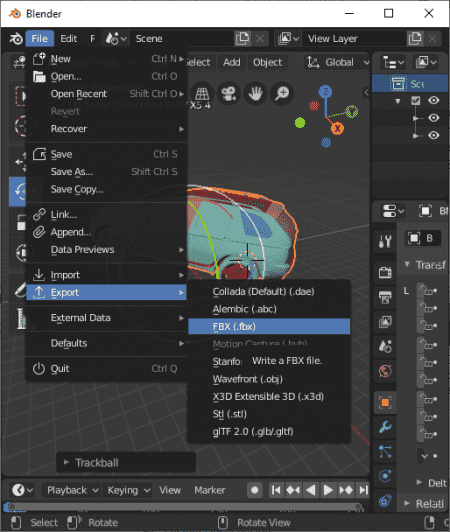The width and height of the screenshot is (450, 532).
Task: Open properties editor type dropdown
Action: click(393, 211)
